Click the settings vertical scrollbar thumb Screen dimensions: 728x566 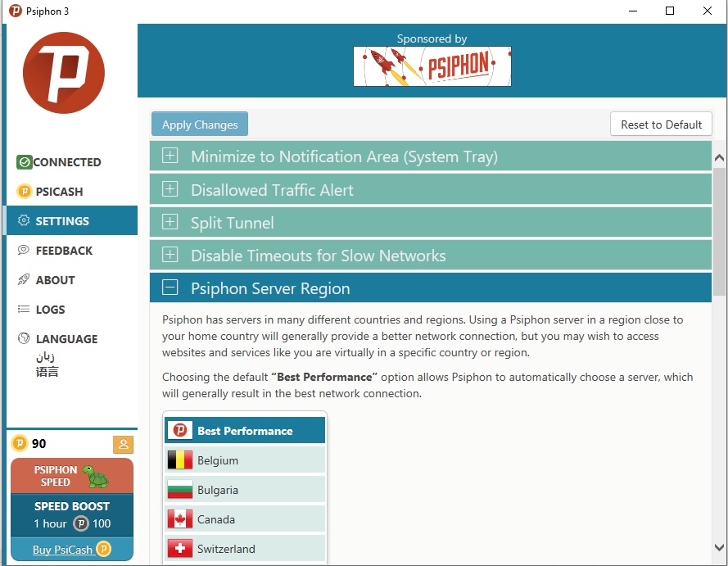pos(719,231)
